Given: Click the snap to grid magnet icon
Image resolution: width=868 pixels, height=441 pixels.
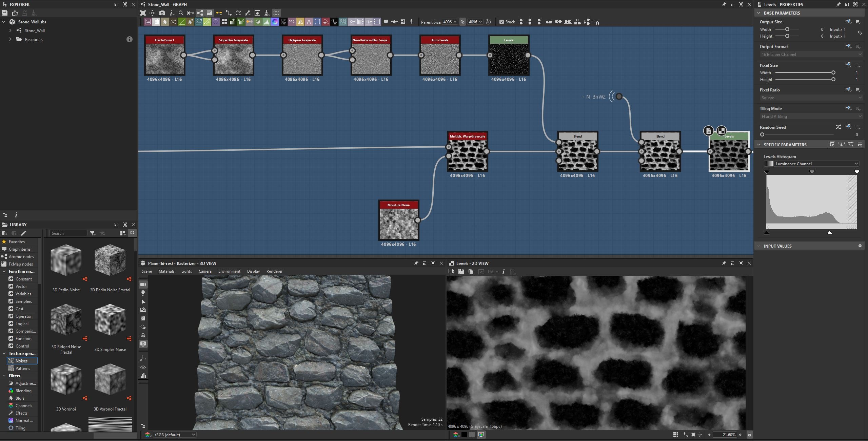Looking at the screenshot, I should pos(596,22).
